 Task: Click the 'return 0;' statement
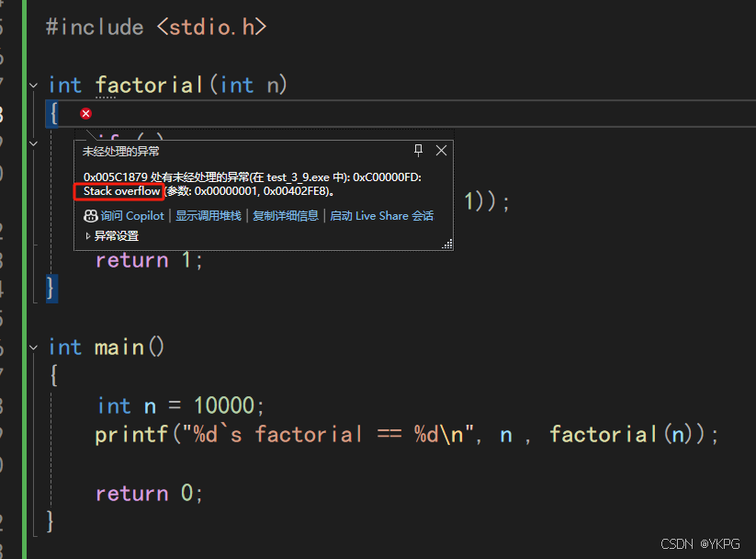pyautogui.click(x=149, y=494)
